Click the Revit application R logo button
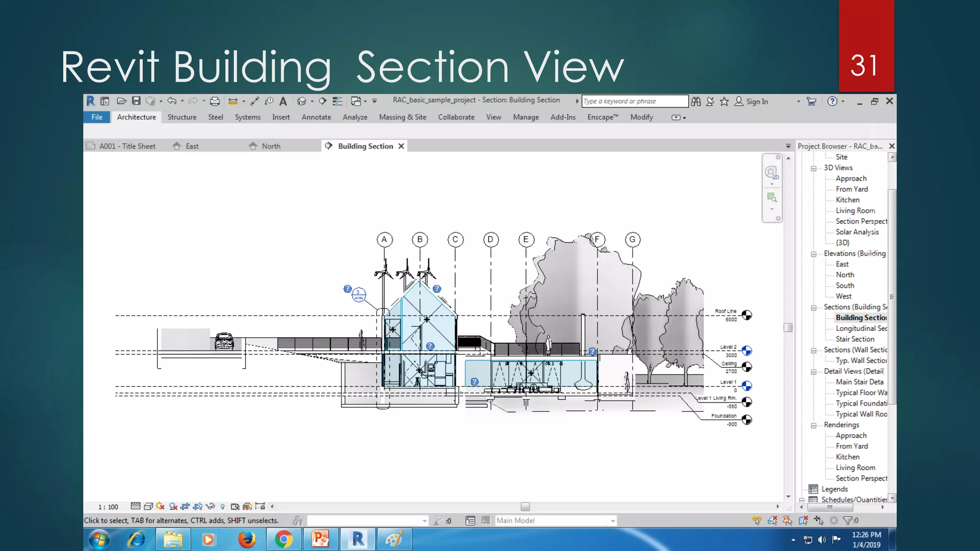 [90, 101]
